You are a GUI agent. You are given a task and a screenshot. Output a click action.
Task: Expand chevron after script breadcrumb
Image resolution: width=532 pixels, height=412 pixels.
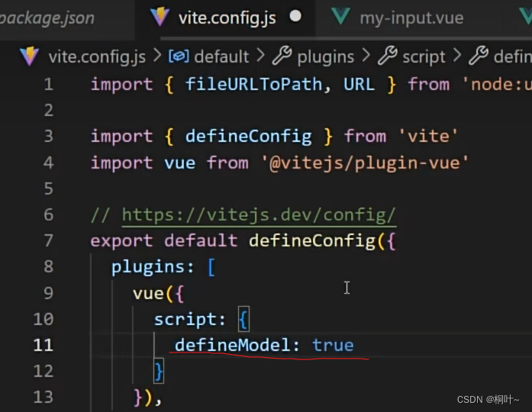click(457, 55)
